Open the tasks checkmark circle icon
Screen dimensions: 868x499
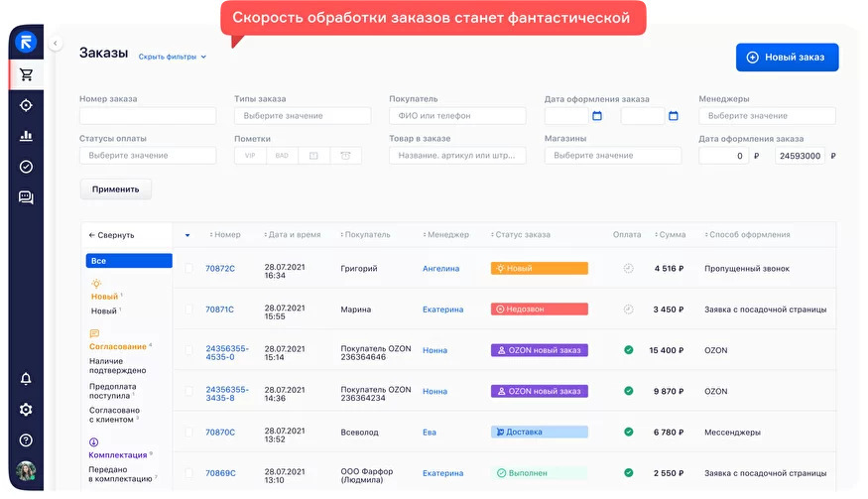point(26,167)
